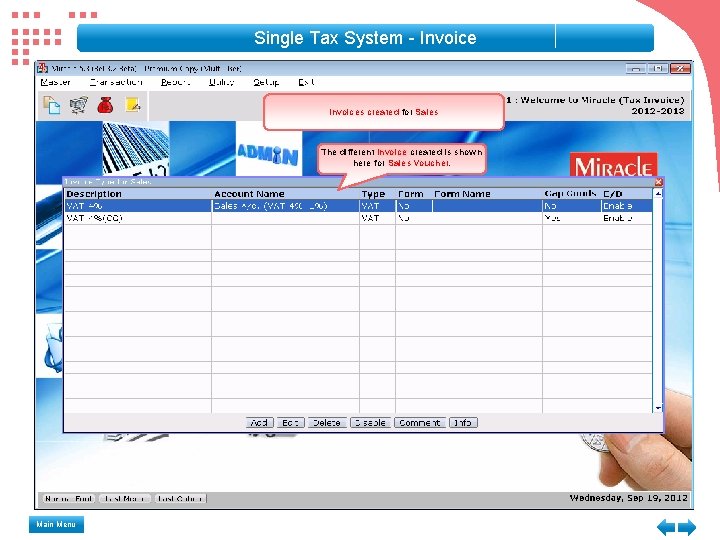Screen dimensions: 720x540
Task: Click the Form Name column header
Action: click(462, 194)
